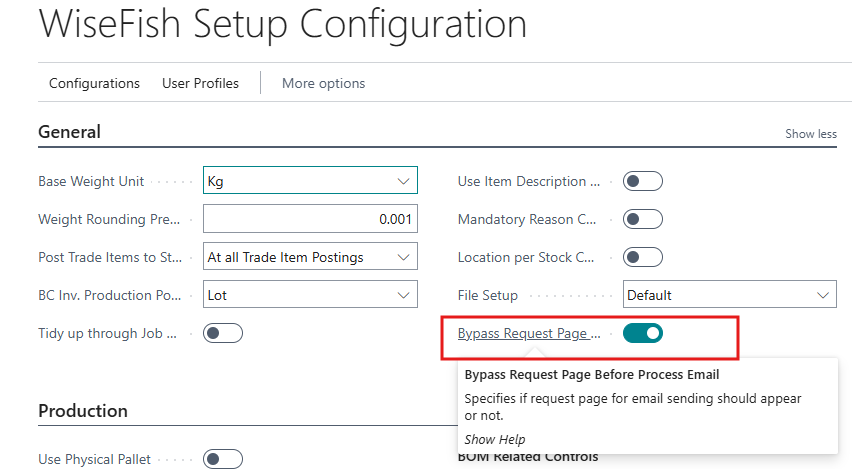Toggle the Use Item Description switch
The height and width of the screenshot is (469, 852).
tap(642, 182)
